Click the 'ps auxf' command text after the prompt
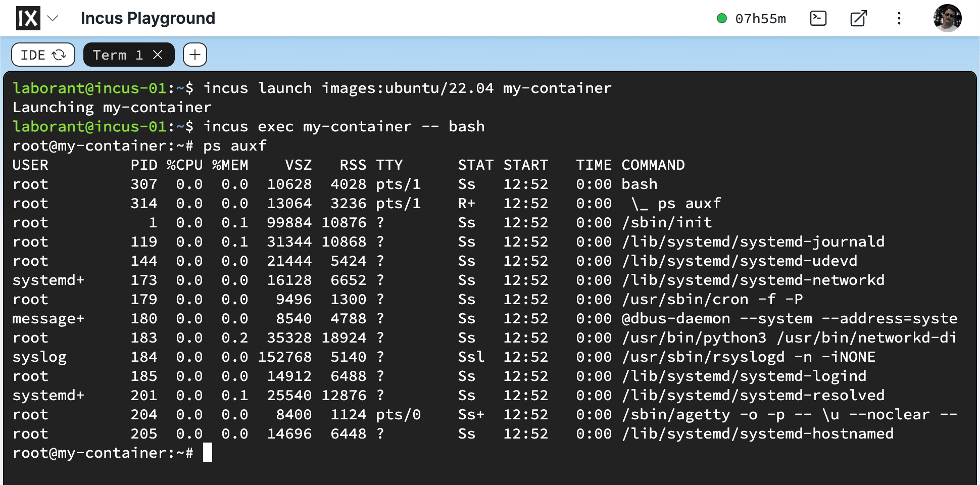 coord(234,145)
